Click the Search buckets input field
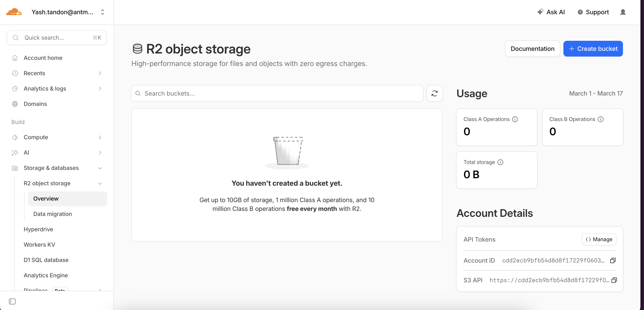Viewport: 644px width, 310px height. click(x=277, y=93)
